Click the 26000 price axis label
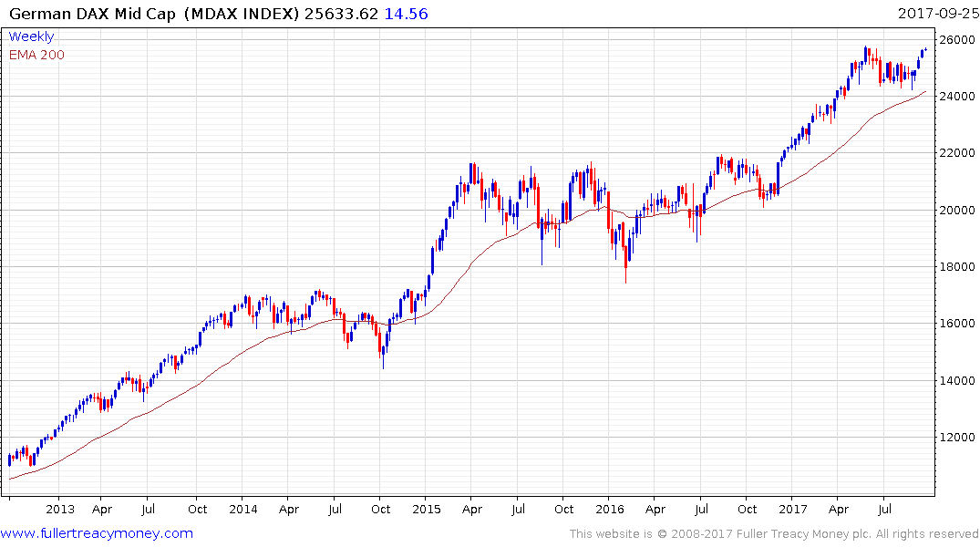The image size is (980, 547). point(957,39)
